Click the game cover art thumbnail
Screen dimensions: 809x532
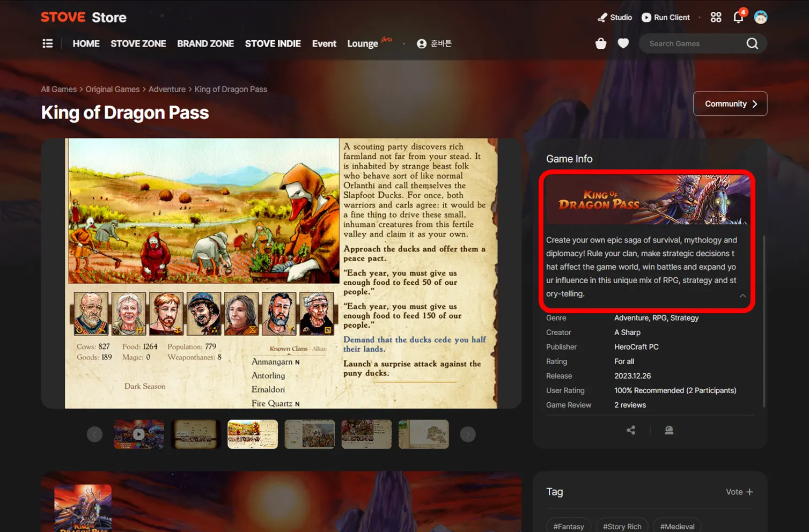tap(83, 508)
